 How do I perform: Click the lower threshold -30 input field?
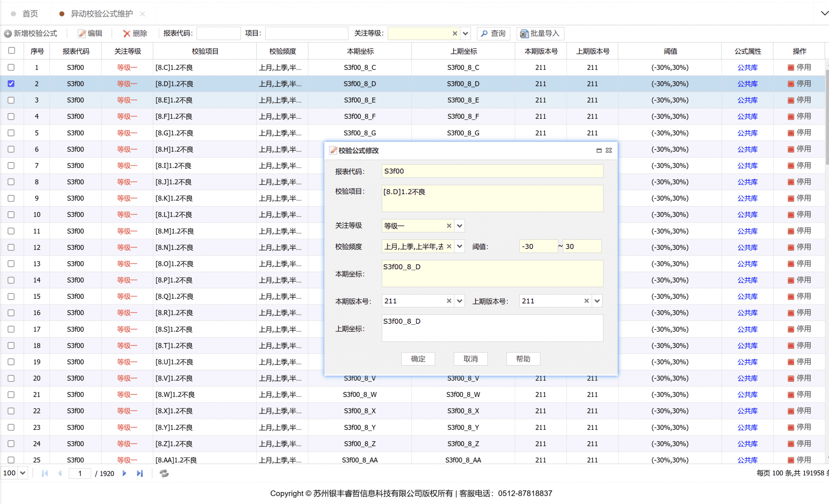click(538, 246)
